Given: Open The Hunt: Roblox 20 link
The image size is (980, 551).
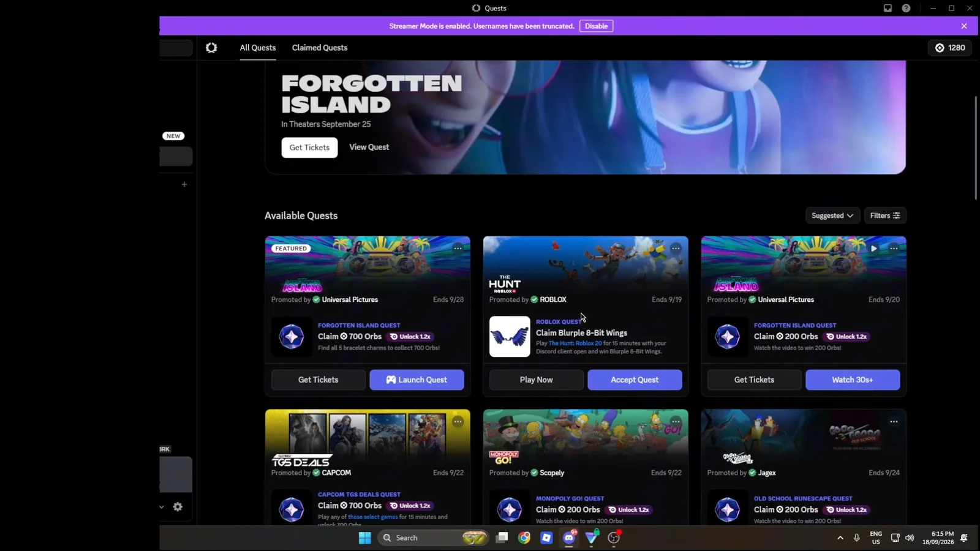Looking at the screenshot, I should click(575, 343).
